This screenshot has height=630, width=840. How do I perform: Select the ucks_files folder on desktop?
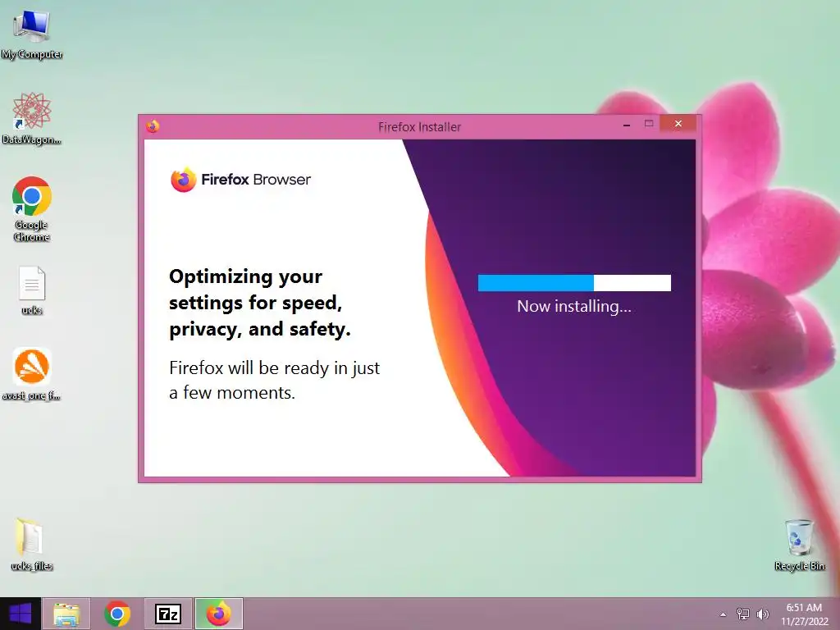point(32,543)
